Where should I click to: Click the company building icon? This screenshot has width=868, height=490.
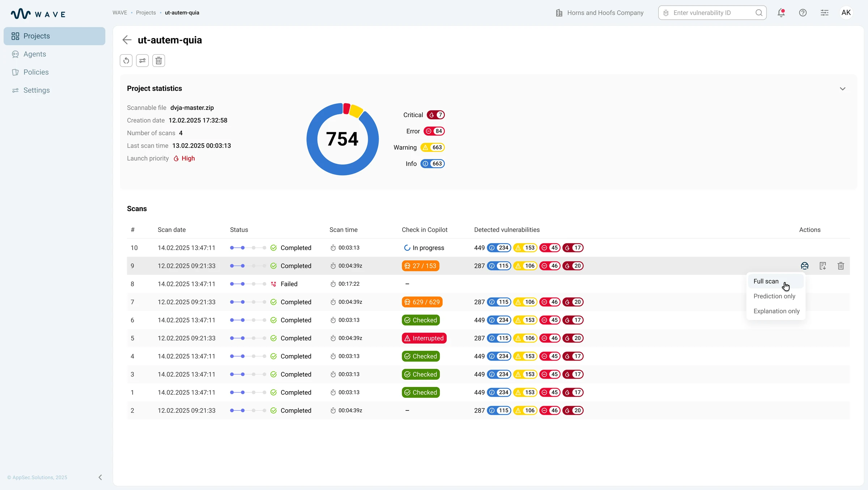pos(559,13)
